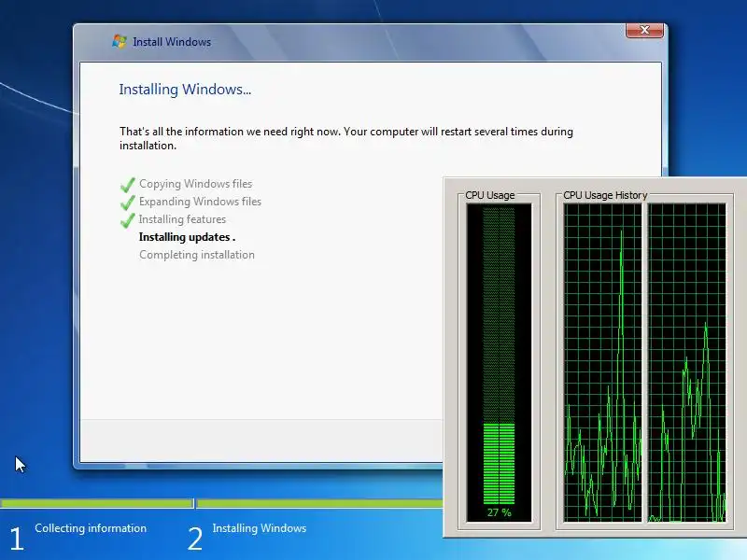Click the 'CPU Usage History' group label
Viewport: 747px width, 560px height.
tap(605, 195)
